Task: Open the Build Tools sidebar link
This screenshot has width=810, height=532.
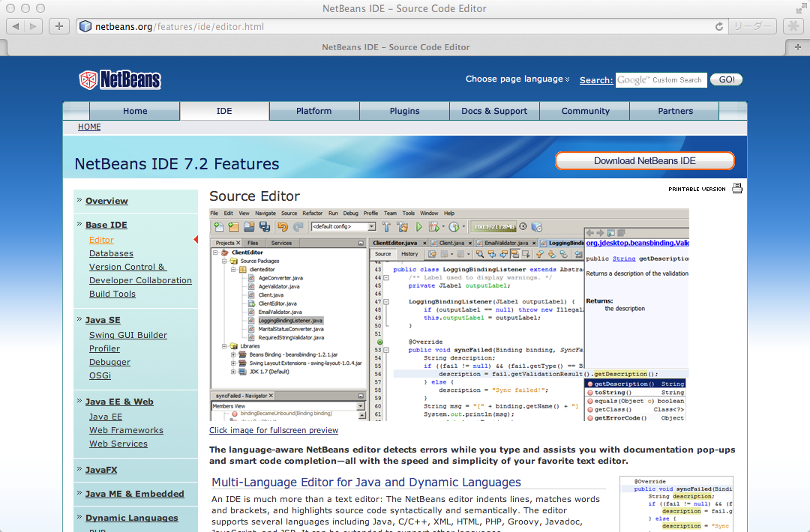Action: (x=112, y=294)
